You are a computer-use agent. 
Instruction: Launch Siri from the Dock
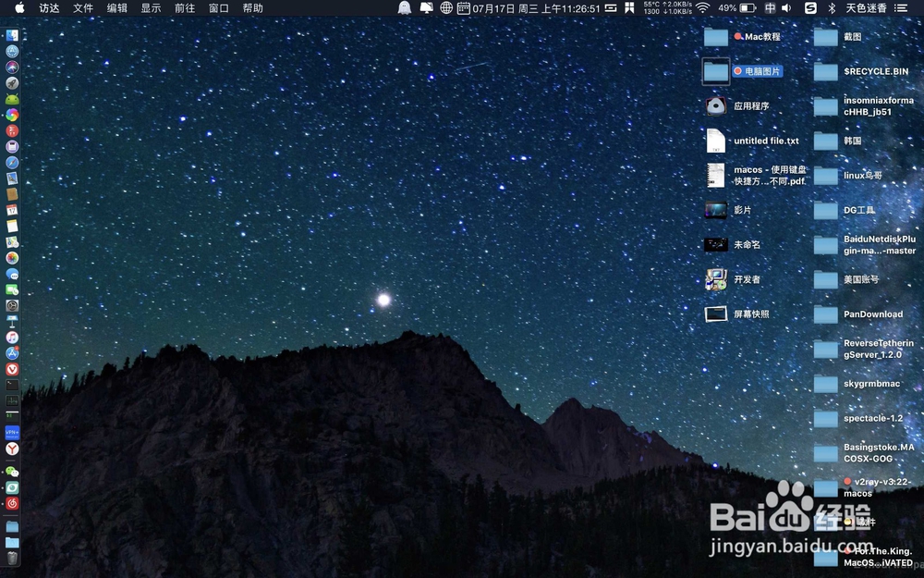point(12,68)
